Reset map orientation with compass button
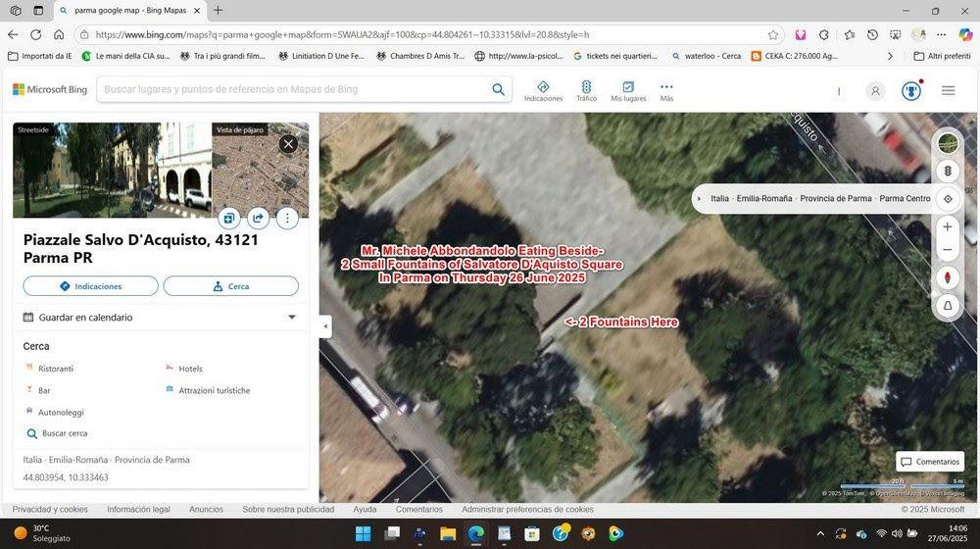Image resolution: width=980 pixels, height=549 pixels. [x=948, y=277]
